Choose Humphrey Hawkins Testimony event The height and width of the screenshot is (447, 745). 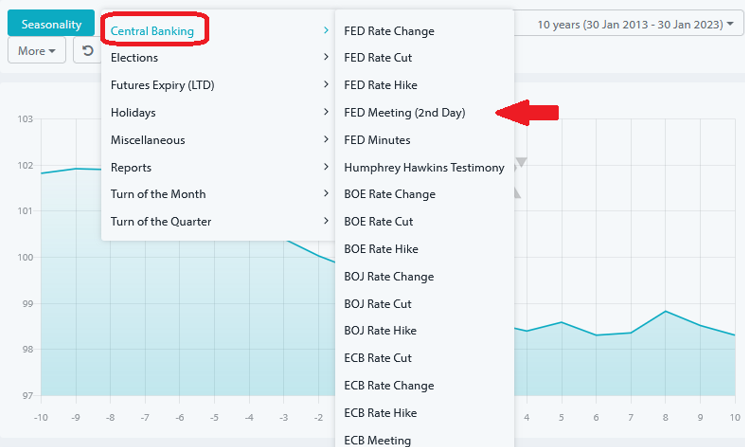(424, 167)
